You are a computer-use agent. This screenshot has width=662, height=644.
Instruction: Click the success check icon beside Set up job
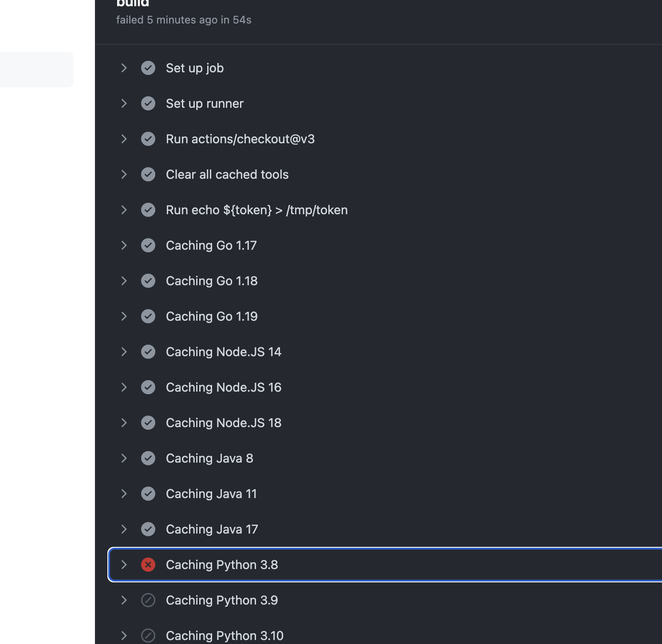tap(148, 68)
